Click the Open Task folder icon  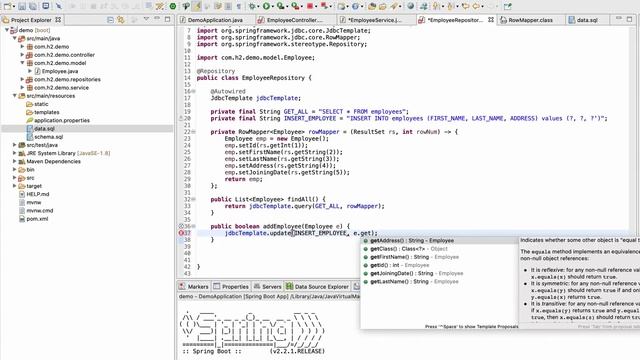[382, 6]
